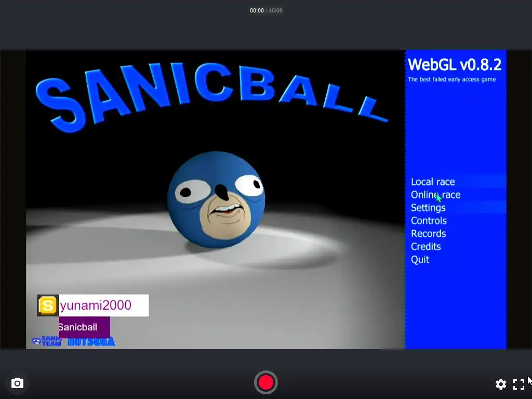Show the Credits menu entry
The image size is (532, 399).
point(426,246)
